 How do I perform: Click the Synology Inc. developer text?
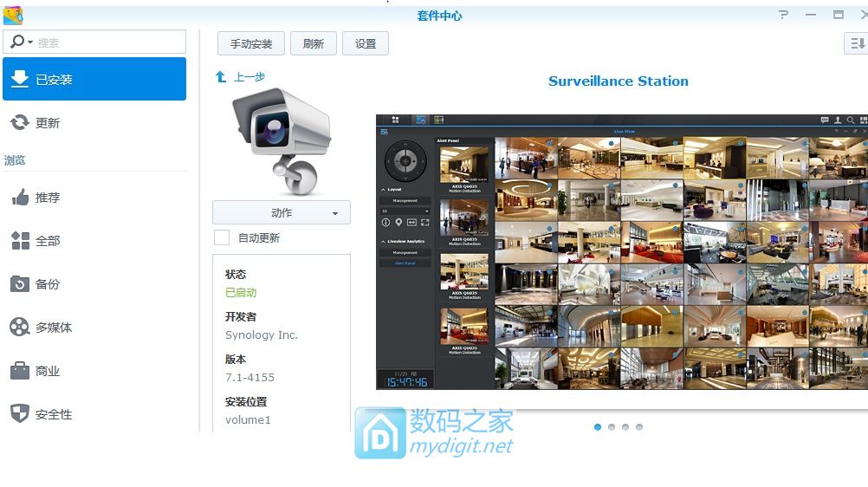262,335
